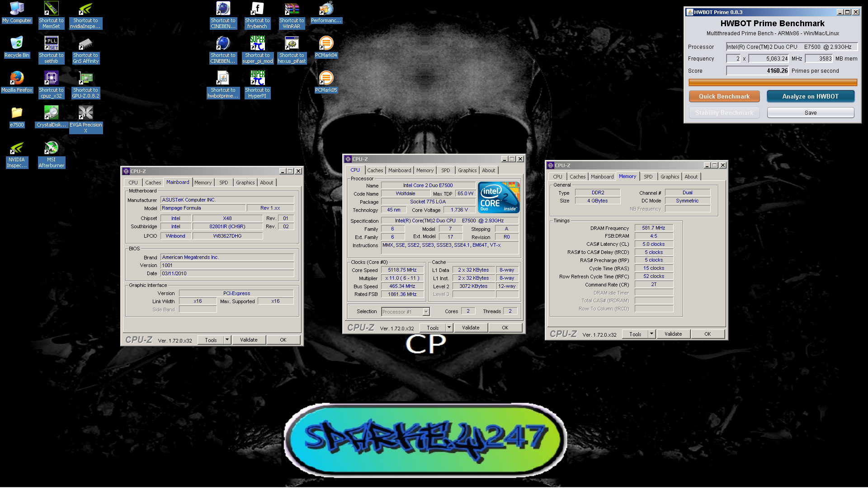
Task: Switch to Caches tab in Mainboard CPU-Z window
Action: 153,183
